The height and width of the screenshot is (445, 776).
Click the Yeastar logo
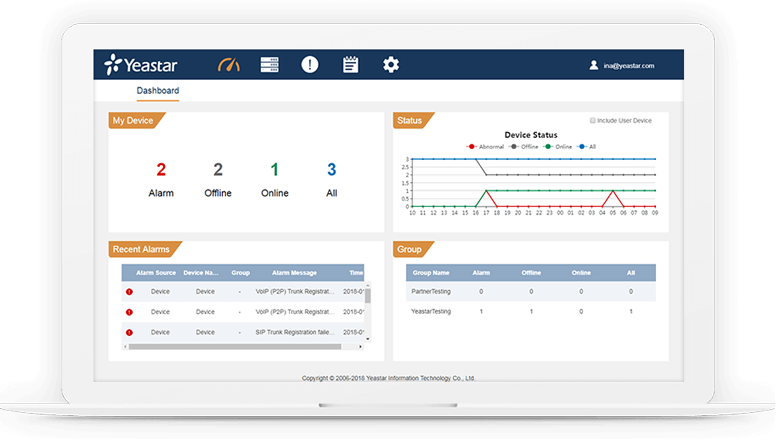(142, 65)
